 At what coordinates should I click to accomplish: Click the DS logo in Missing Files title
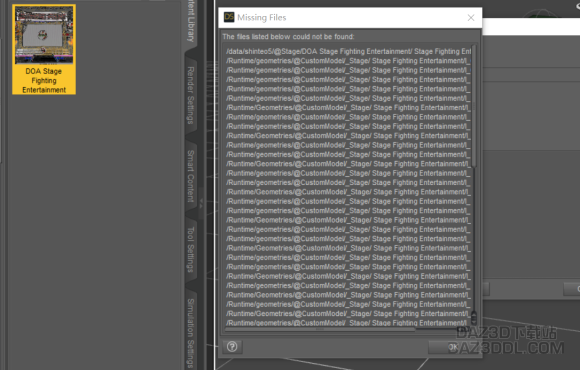coord(229,17)
